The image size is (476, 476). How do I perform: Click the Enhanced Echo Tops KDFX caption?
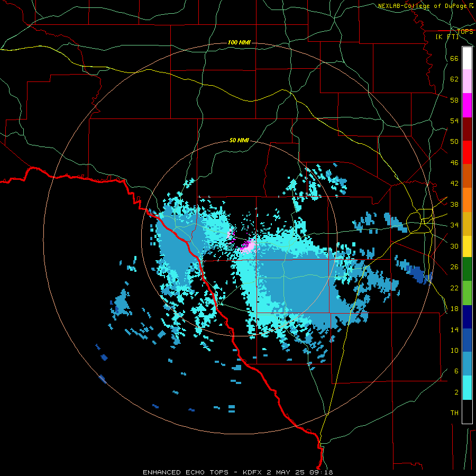237,472
